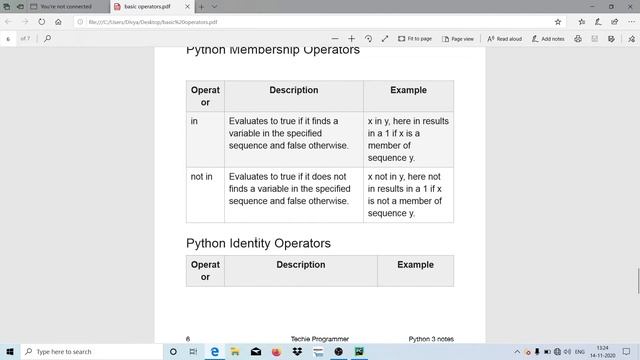Start Read aloud

click(x=504, y=39)
